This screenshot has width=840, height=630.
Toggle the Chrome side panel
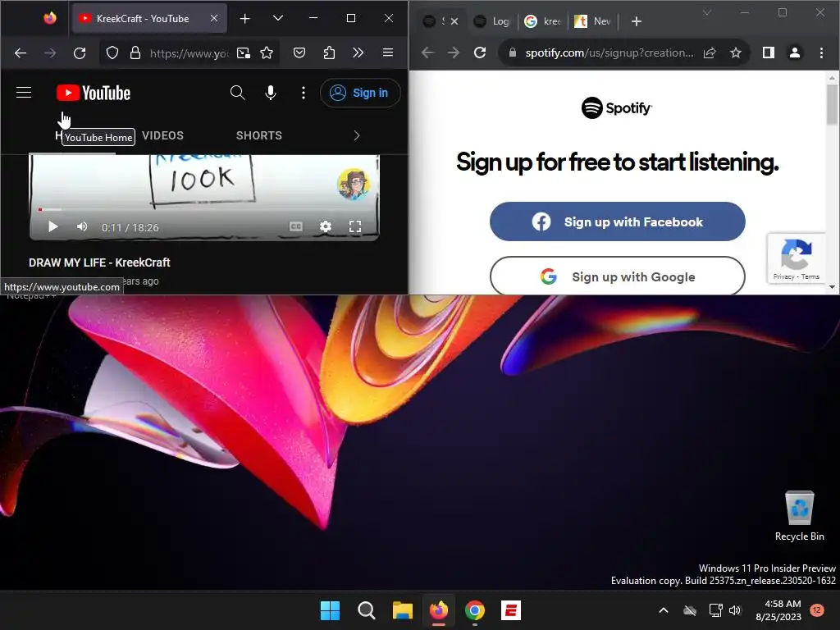[x=768, y=52]
